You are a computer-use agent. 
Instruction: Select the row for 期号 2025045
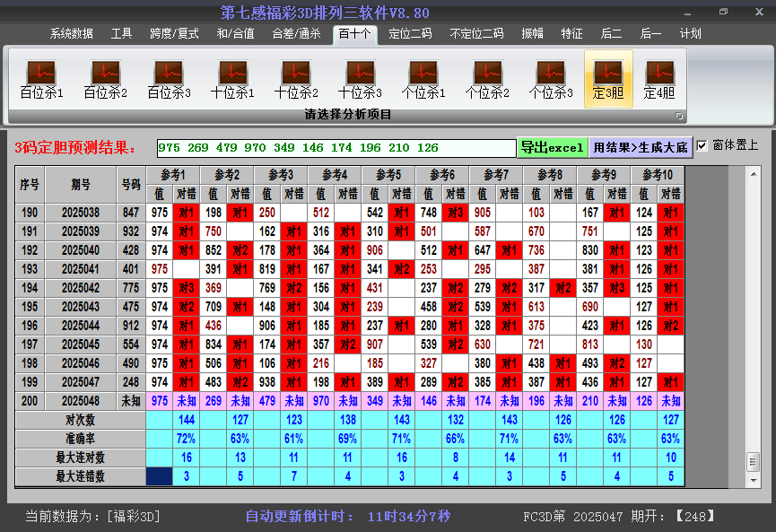[x=349, y=344]
